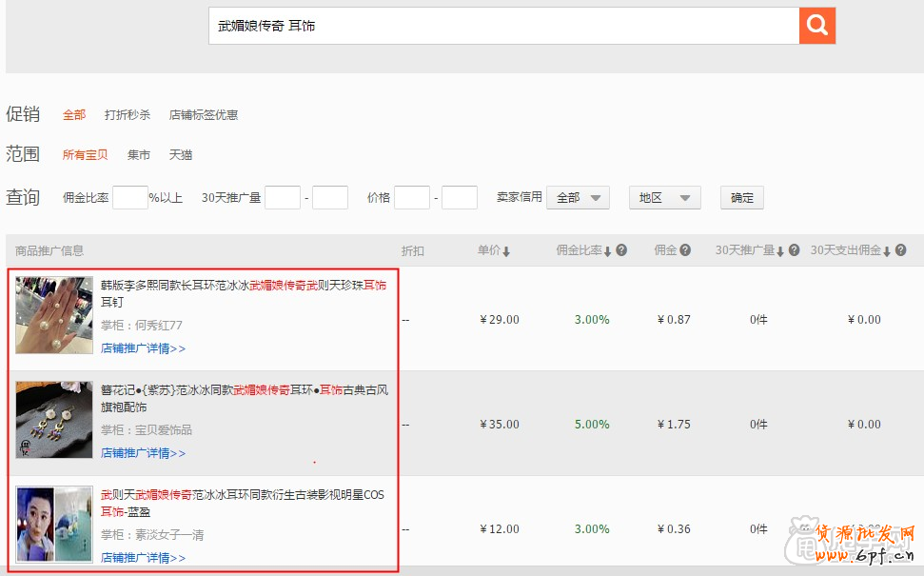This screenshot has width=924, height=576.
Task: Sort by commission rate arrow icon
Action: (x=607, y=251)
